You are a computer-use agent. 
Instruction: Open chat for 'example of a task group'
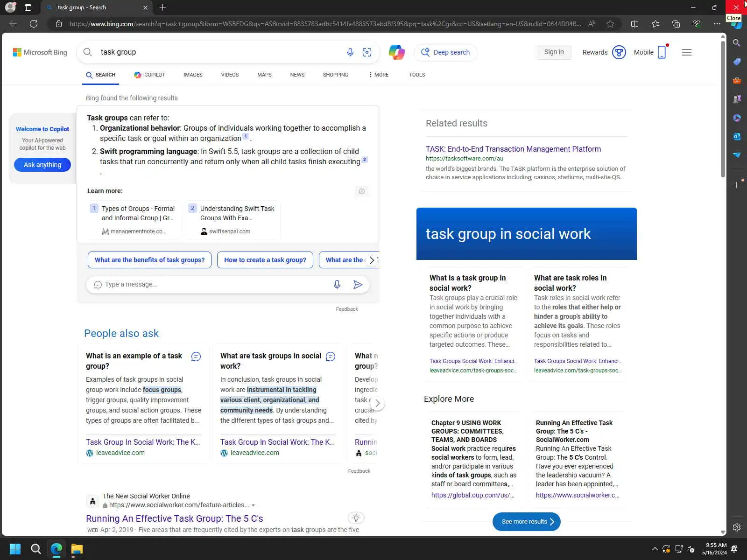click(196, 357)
